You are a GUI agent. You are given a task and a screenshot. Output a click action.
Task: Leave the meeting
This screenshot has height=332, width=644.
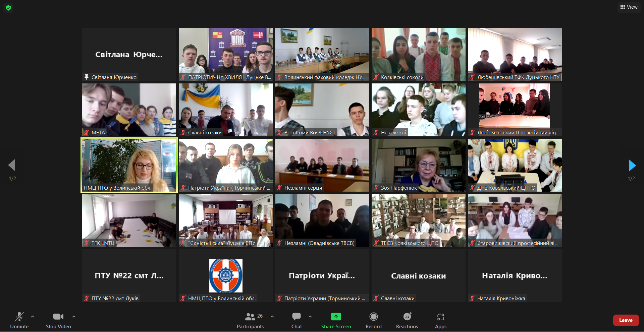point(626,320)
